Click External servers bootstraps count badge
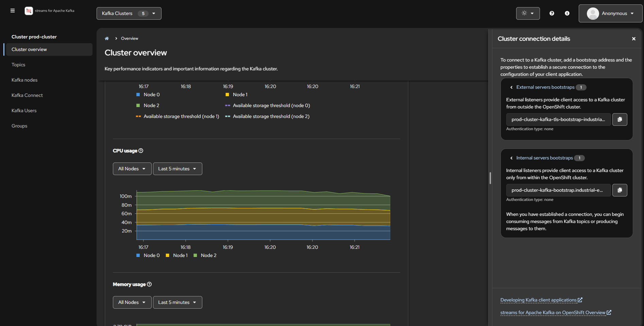The width and height of the screenshot is (644, 326). pos(581,87)
